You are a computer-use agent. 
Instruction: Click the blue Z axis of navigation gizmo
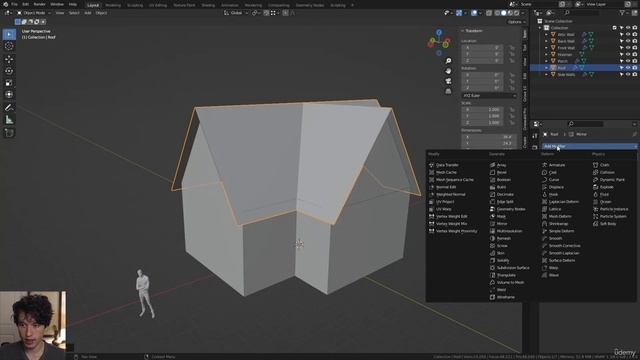coord(439,32)
